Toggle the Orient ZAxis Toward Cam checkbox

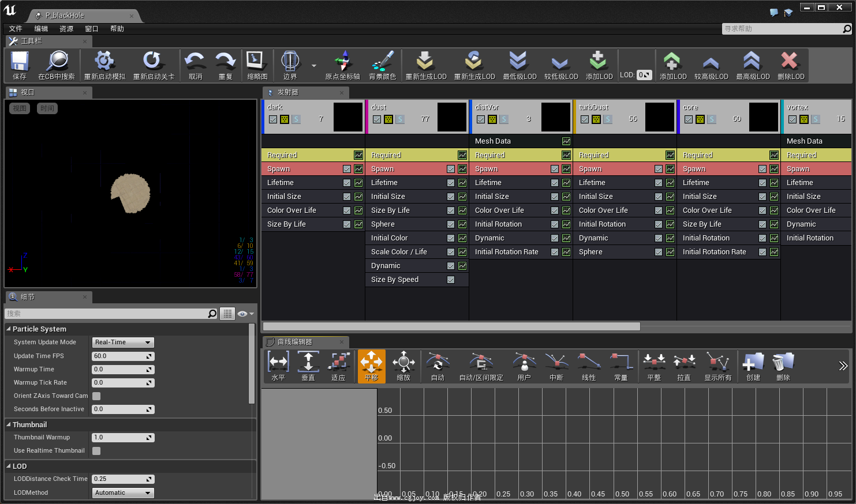(x=96, y=396)
